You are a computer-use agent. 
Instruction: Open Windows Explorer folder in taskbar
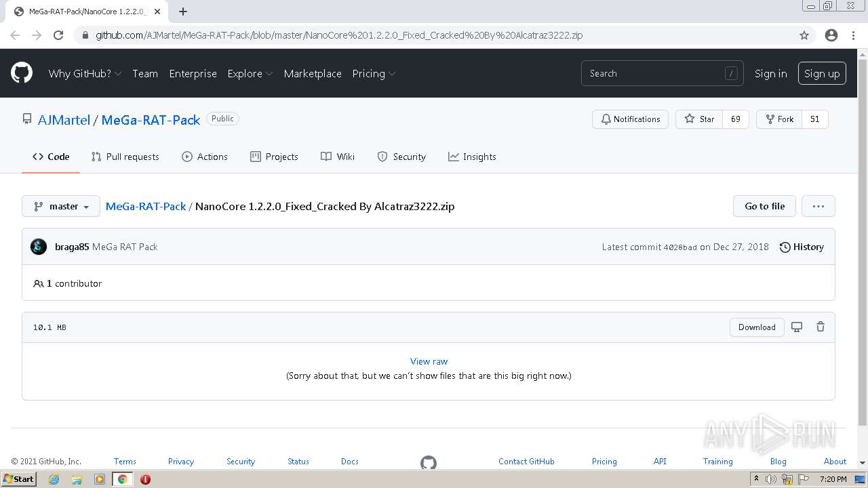click(77, 479)
